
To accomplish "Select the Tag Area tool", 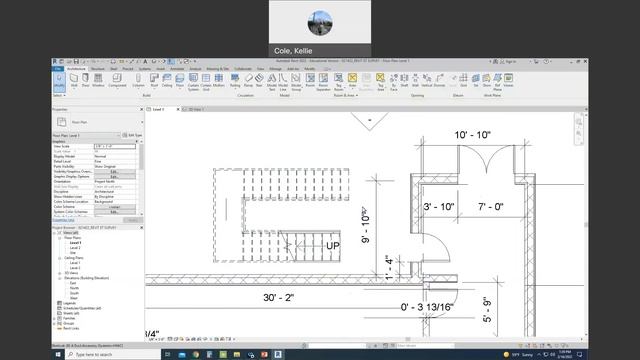I will 380,82.
